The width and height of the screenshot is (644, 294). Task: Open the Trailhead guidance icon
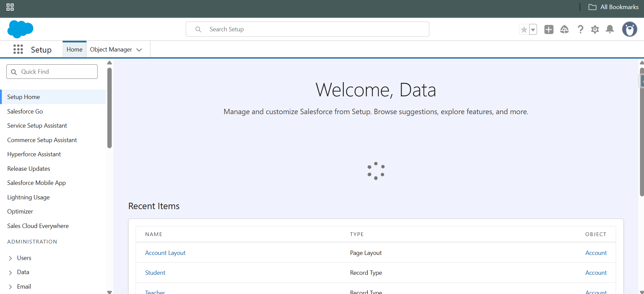tap(564, 30)
